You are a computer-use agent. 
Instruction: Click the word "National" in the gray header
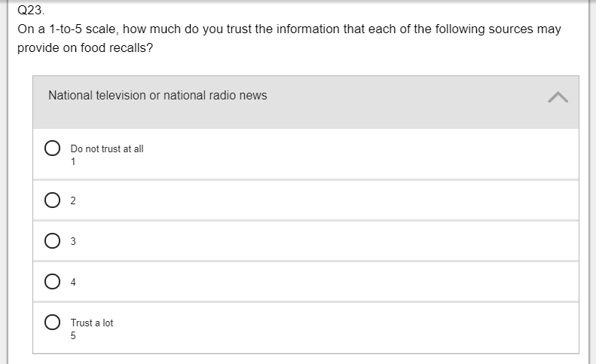(x=70, y=96)
